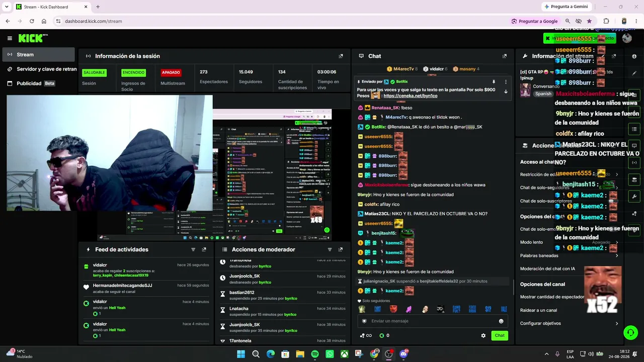
Task: Focus the Enviar un mensaje input field
Action: pyautogui.click(x=433, y=321)
